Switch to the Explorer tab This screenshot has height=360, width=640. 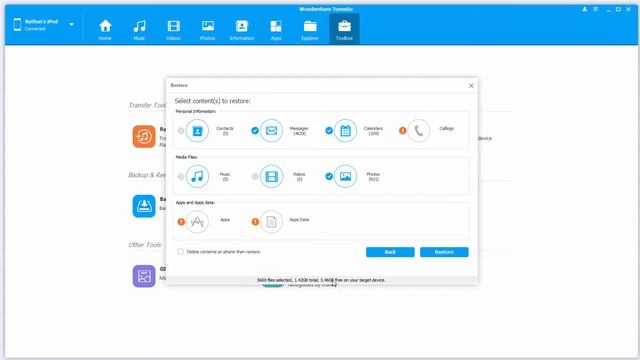310,30
